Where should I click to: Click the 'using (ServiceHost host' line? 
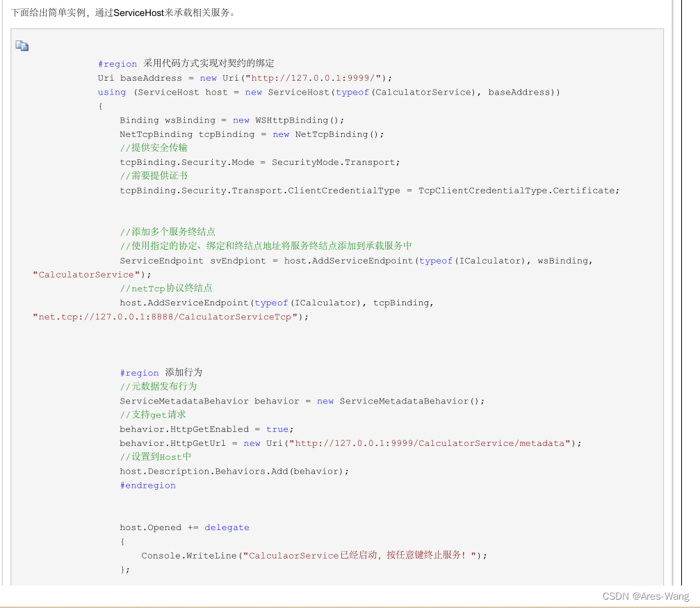coord(329,92)
